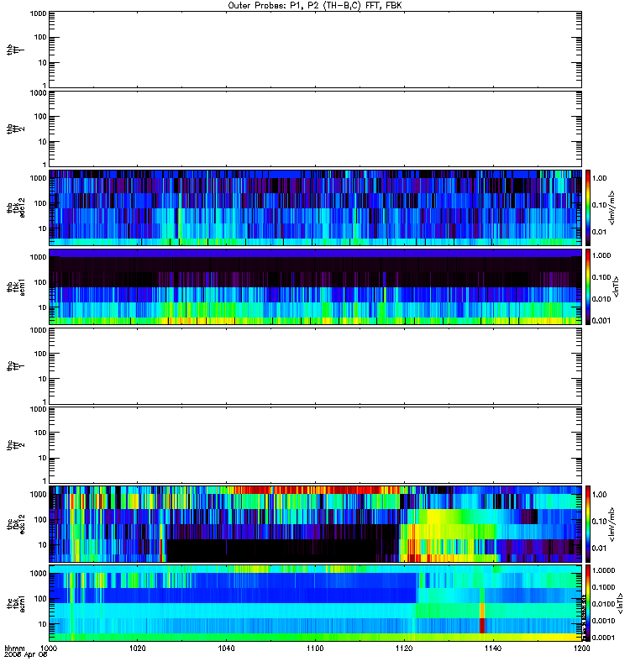Select the thc fbk edc12 mV/m color bar
The image size is (630, 672).
(x=588, y=523)
